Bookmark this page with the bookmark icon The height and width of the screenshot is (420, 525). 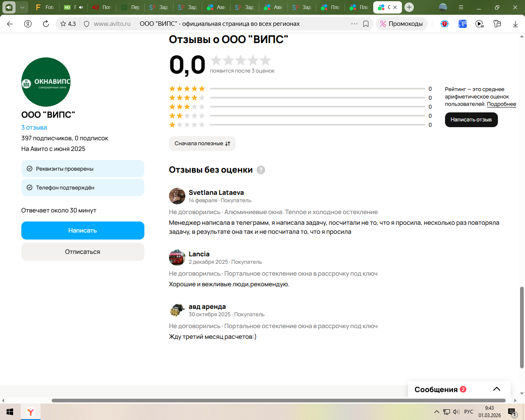click(x=366, y=24)
